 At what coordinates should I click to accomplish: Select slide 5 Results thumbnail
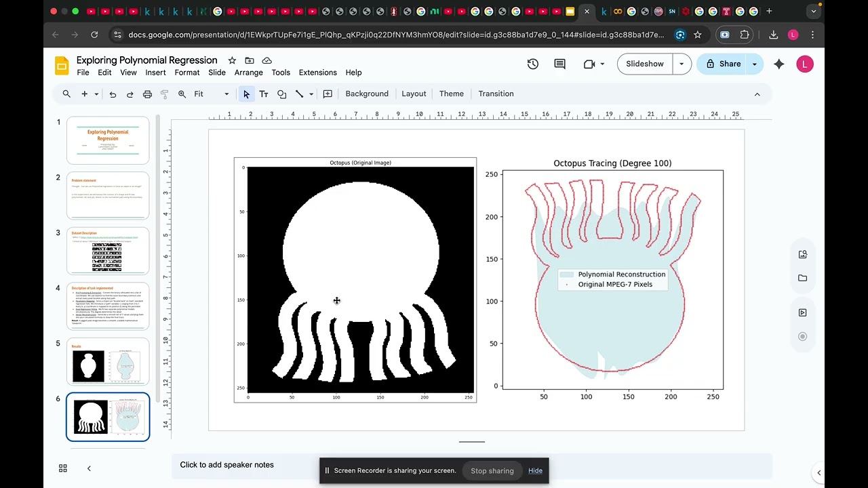pos(108,362)
